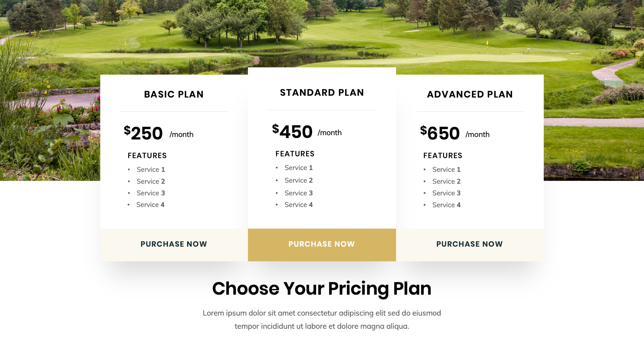Click Purchase Now for the Basic Plan

(174, 244)
